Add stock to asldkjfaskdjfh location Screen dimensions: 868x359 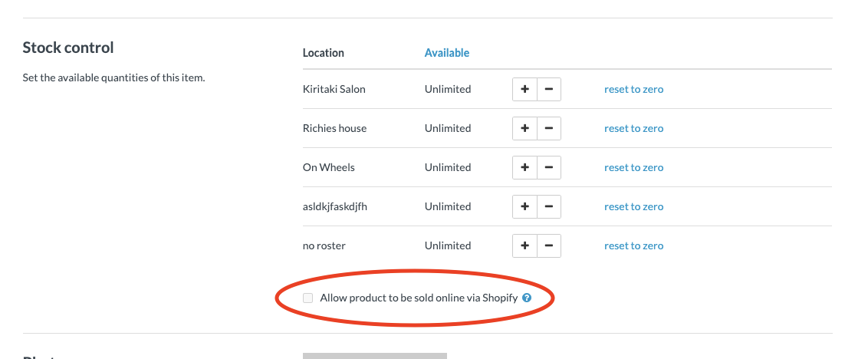pos(524,206)
